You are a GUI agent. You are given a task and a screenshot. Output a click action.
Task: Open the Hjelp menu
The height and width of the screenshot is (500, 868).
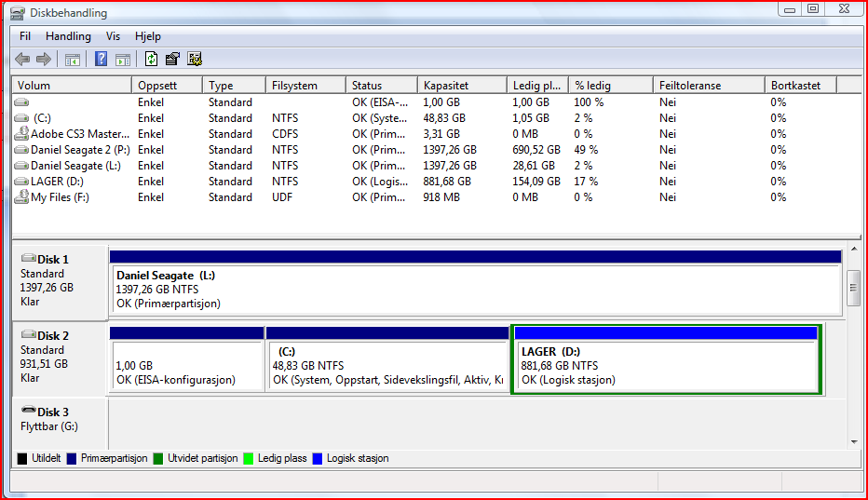[x=148, y=36]
